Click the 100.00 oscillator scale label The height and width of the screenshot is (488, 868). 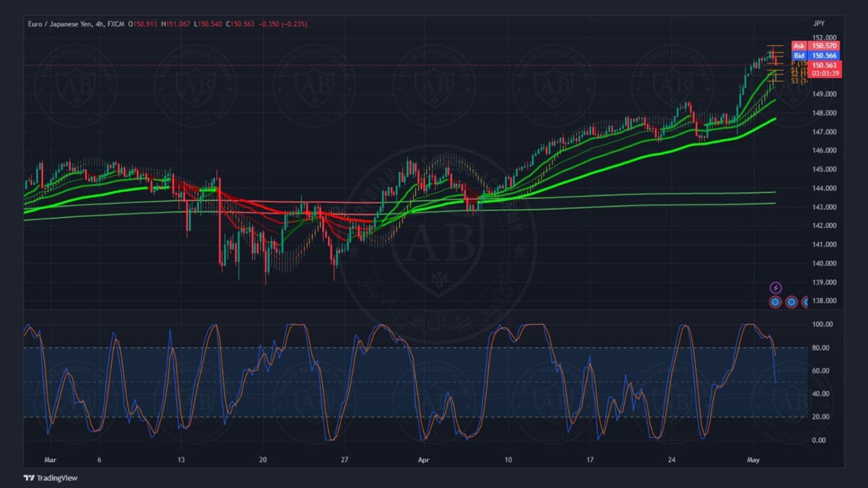click(x=822, y=324)
